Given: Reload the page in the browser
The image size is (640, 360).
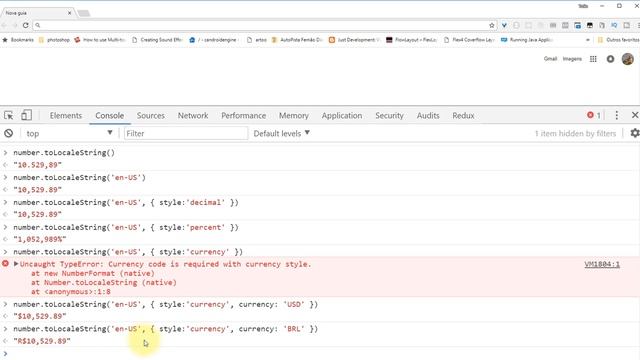Looking at the screenshot, I should (25, 25).
